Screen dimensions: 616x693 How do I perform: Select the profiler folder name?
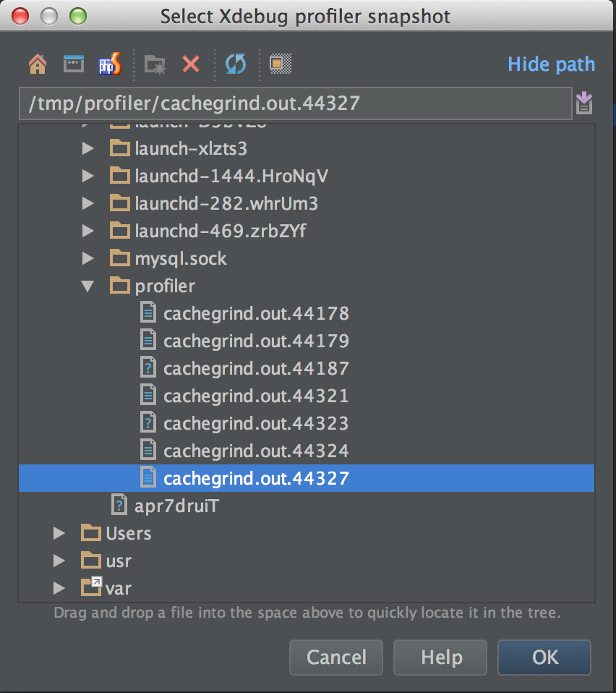(165, 286)
